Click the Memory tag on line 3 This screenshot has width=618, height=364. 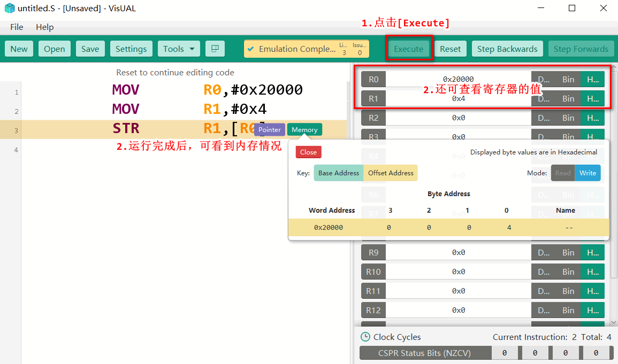304,129
